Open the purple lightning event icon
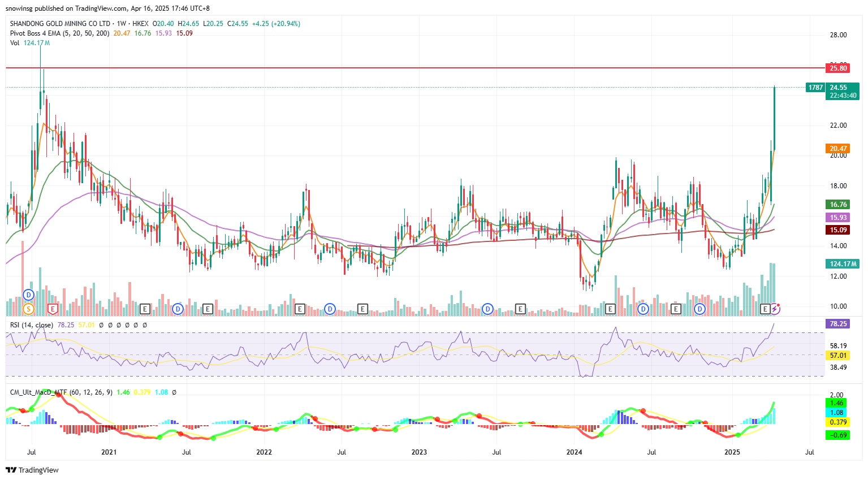This screenshot has width=868, height=480. point(775,309)
